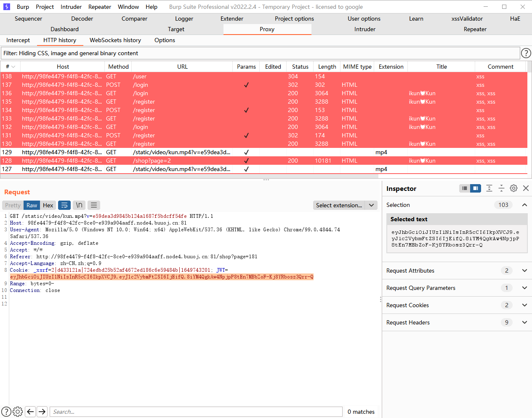The height and width of the screenshot is (418, 532).
Task: Switch to the Sequencer tab
Action: 28,19
